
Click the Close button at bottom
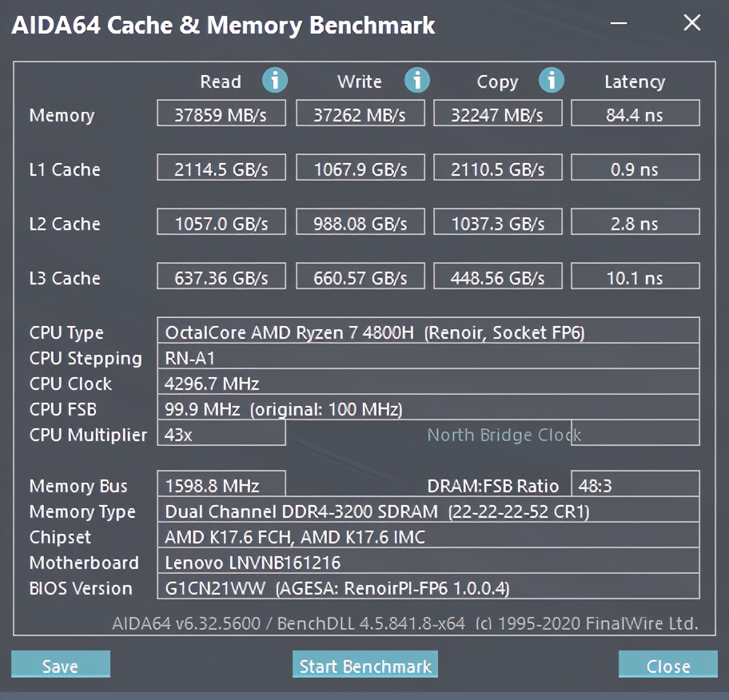[x=667, y=666]
